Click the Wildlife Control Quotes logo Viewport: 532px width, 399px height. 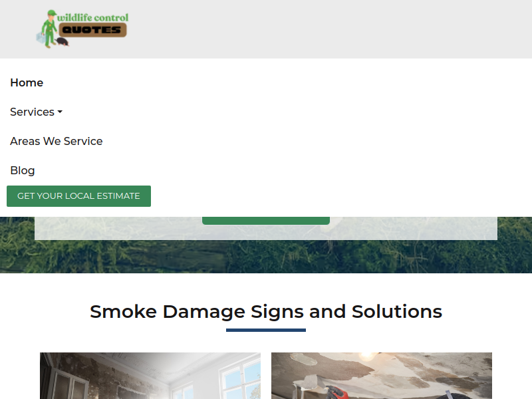coord(82,29)
